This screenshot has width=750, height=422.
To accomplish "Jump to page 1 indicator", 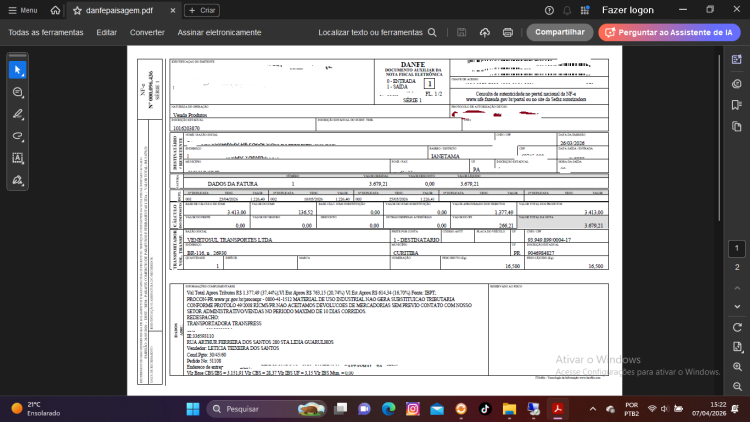I will (x=737, y=248).
